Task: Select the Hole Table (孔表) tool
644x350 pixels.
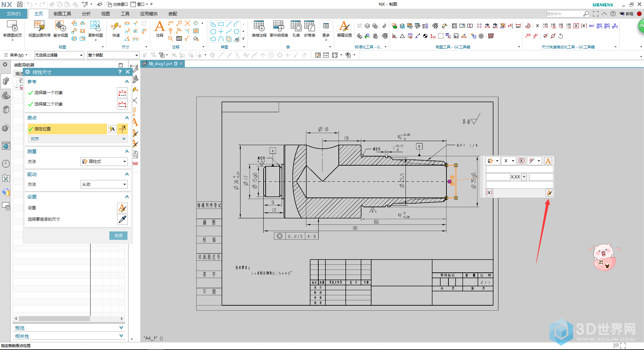Action: (x=296, y=26)
